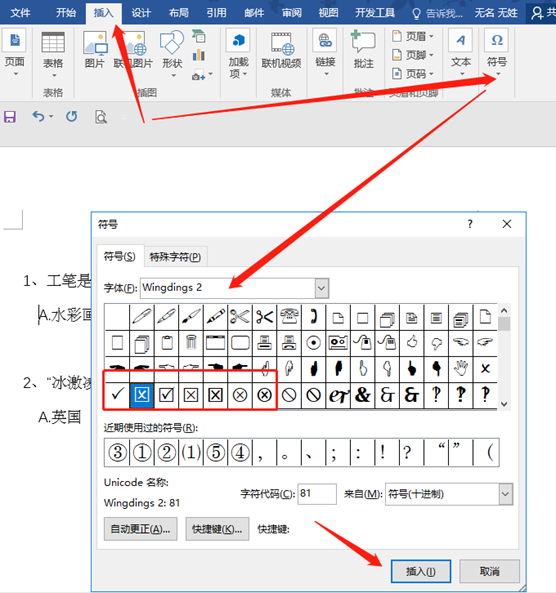Image resolution: width=556 pixels, height=593 pixels.
Task: Click the 无名 无姓 account name
Action: click(x=496, y=13)
